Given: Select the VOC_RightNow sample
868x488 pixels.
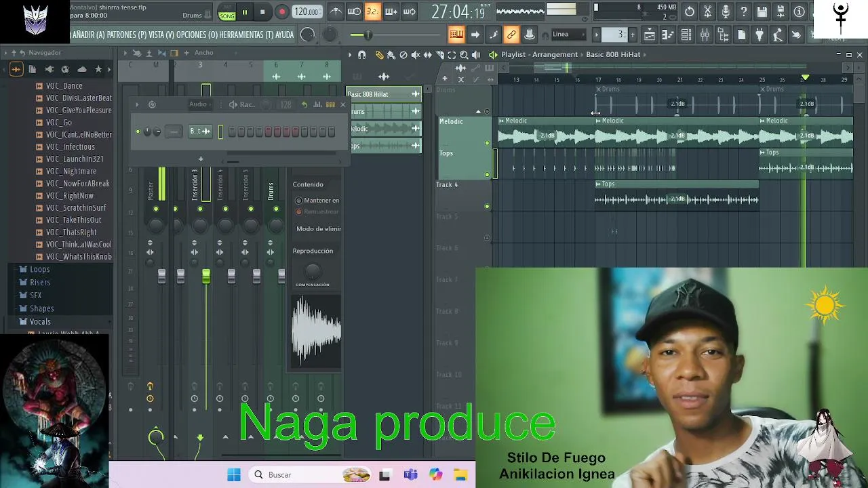Looking at the screenshot, I should click(69, 196).
